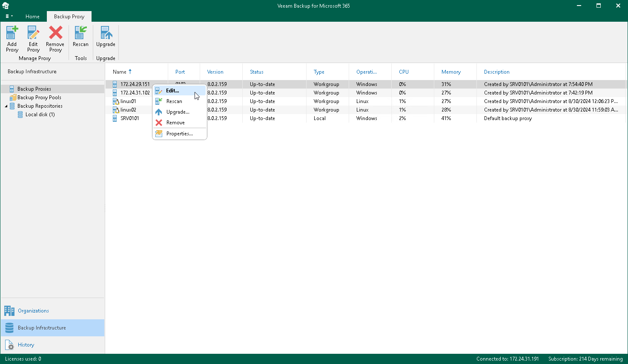Open the main application menu button
Image resolution: width=628 pixels, height=364 pixels.
pos(9,16)
